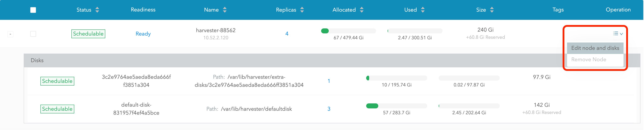Viewport: 644px width, 130px height.
Task: Click the Allocated column sort icon
Action: pos(362,10)
